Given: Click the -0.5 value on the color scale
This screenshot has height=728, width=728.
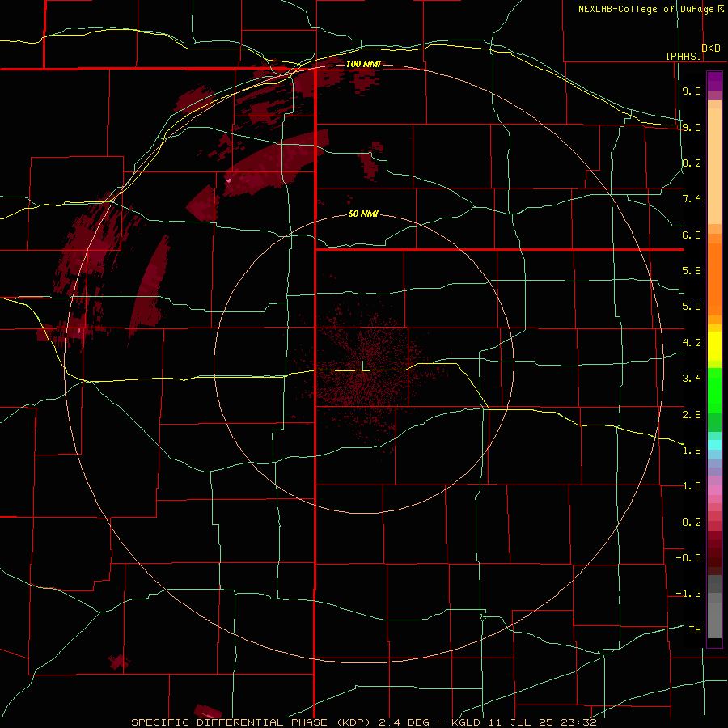Looking at the screenshot, I should pyautogui.click(x=688, y=558).
